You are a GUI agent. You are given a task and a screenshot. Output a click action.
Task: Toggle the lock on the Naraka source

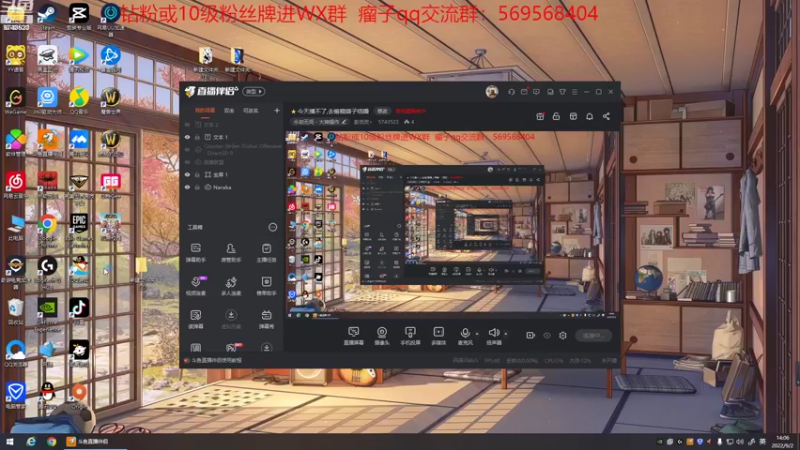(x=197, y=187)
